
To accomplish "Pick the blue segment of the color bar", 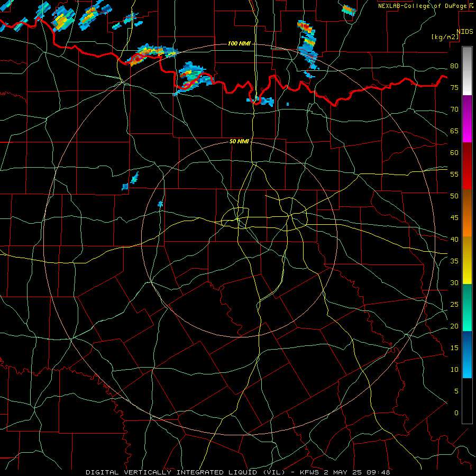I will coord(467,354).
